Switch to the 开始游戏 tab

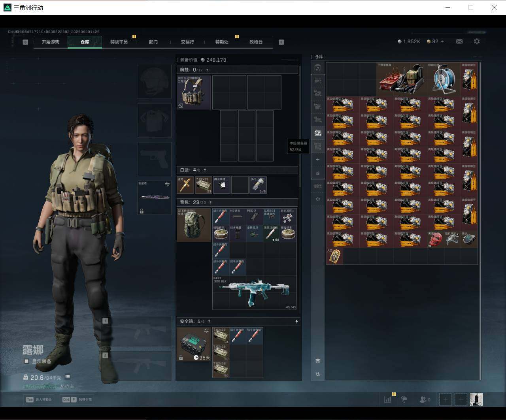point(51,42)
